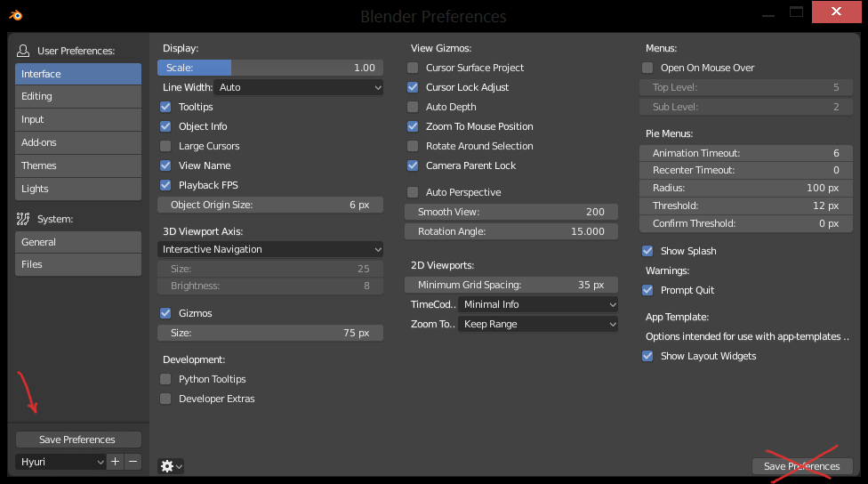Click the System section icon
Screen dimensions: 868x484
(x=23, y=219)
